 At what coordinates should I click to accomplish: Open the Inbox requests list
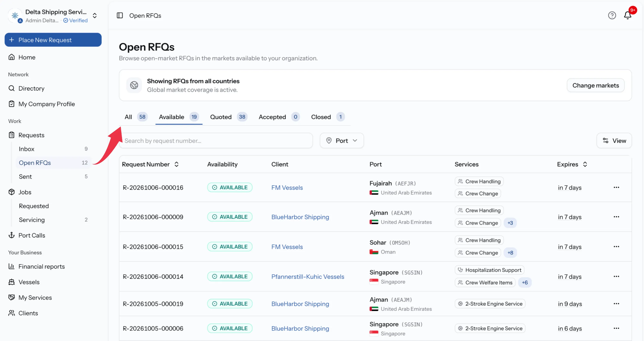pyautogui.click(x=53, y=149)
